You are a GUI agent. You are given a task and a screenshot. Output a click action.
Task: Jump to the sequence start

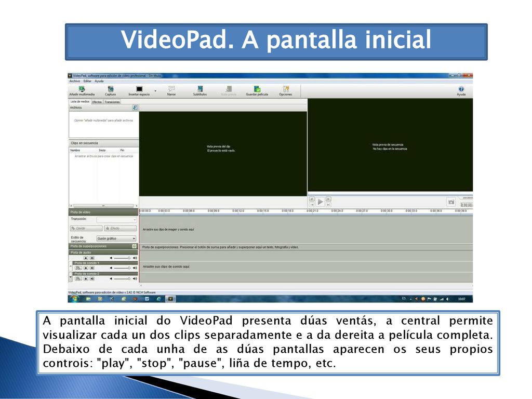click(312, 205)
